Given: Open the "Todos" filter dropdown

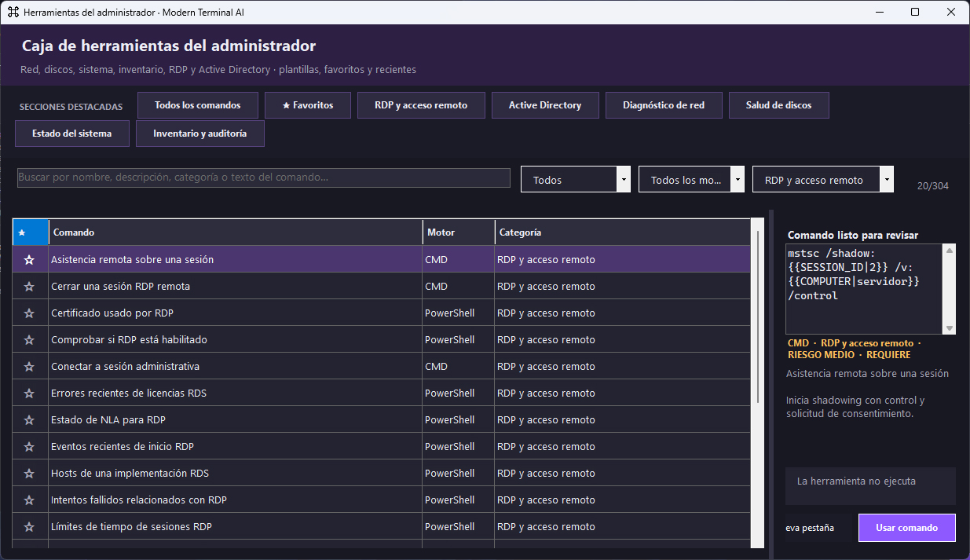Looking at the screenshot, I should [x=576, y=180].
